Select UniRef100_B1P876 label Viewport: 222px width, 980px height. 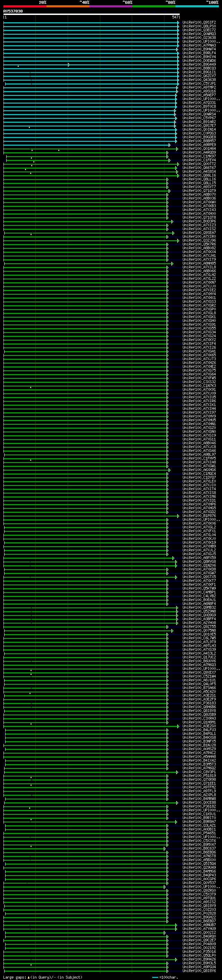199,516
